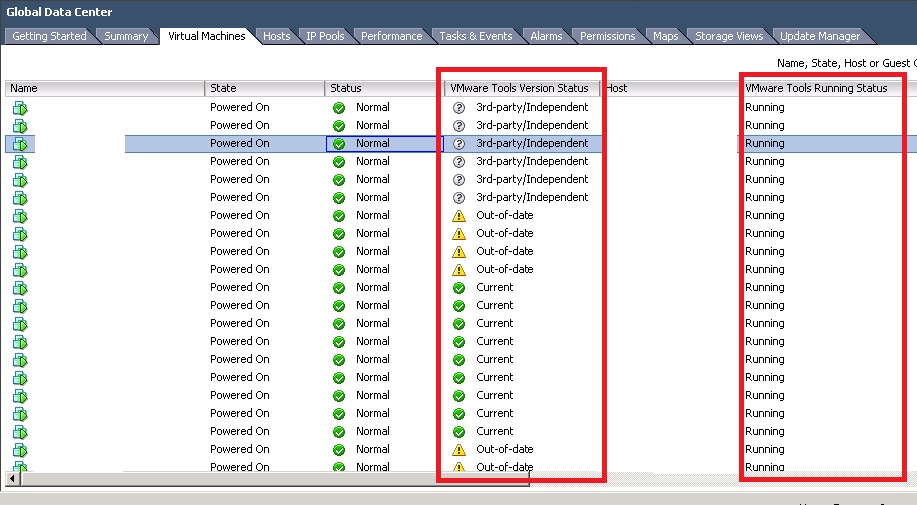Image resolution: width=917 pixels, height=505 pixels.
Task: Open the Storage Views tab
Action: coord(729,36)
